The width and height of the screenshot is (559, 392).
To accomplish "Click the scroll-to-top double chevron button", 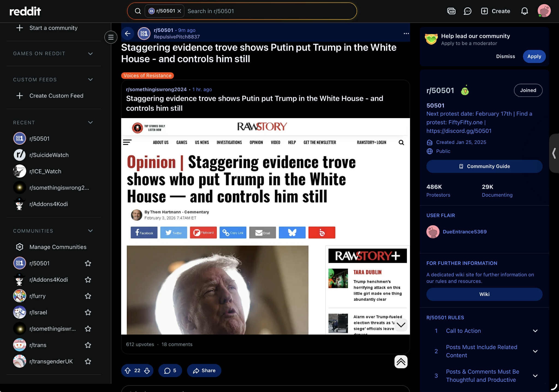I will pyautogui.click(x=401, y=362).
